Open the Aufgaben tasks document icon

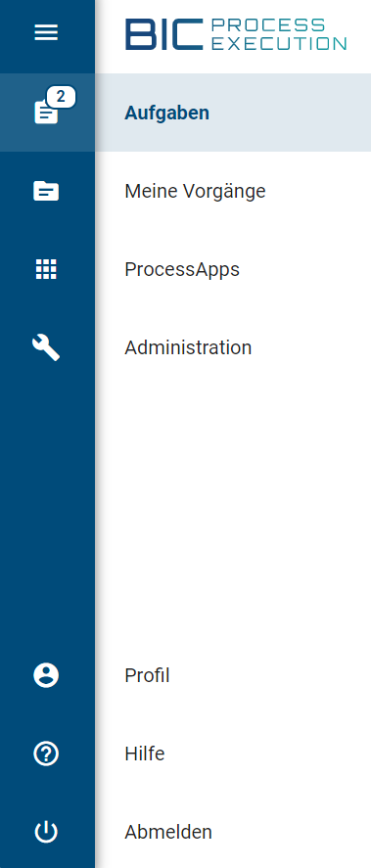[46, 113]
